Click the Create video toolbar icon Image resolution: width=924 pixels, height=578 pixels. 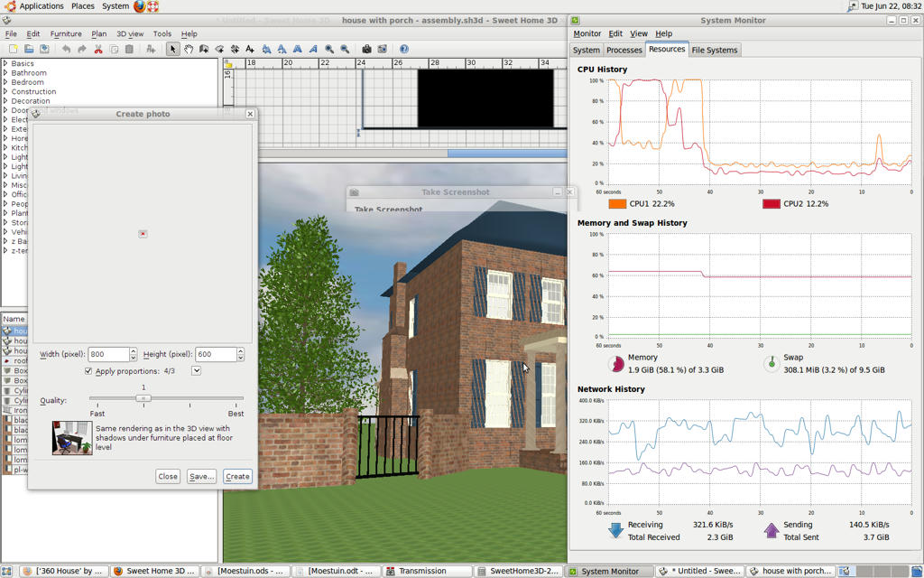[382, 49]
